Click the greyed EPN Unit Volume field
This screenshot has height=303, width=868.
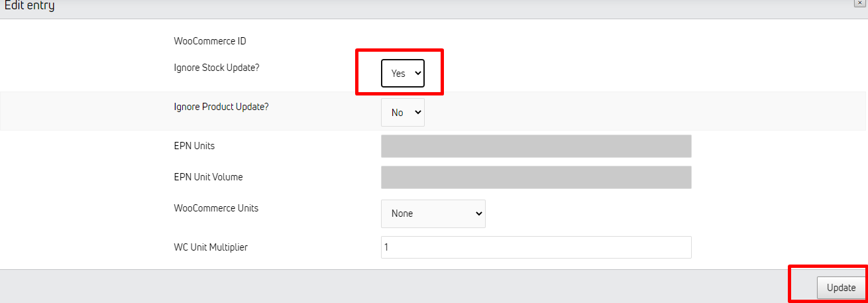(x=535, y=178)
